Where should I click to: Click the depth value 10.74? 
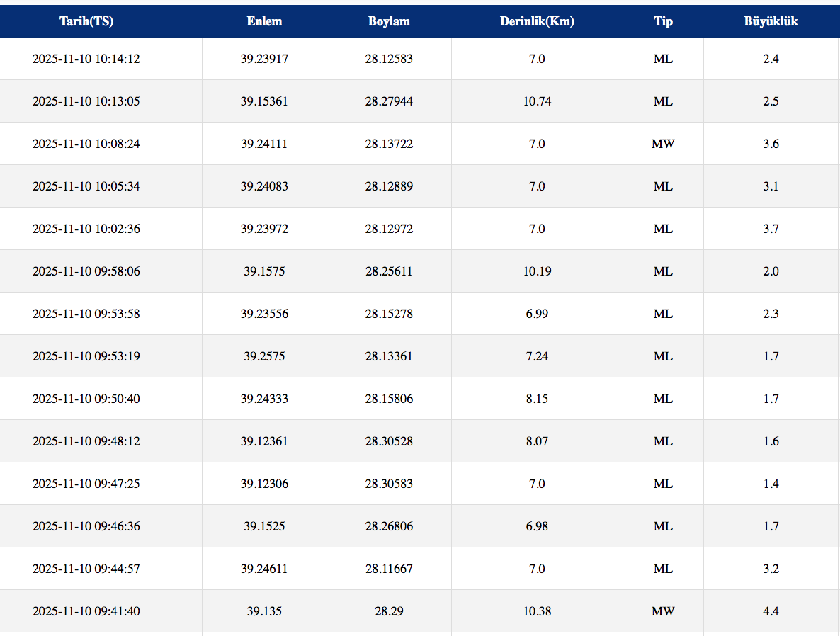[537, 101]
